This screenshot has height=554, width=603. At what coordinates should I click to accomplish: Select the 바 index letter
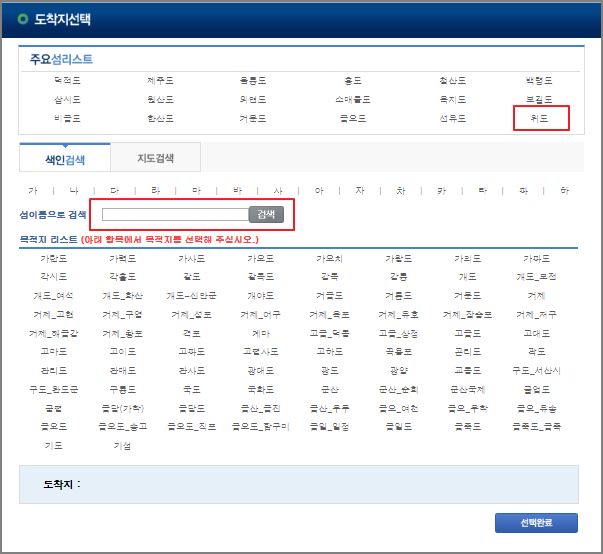[237, 191]
